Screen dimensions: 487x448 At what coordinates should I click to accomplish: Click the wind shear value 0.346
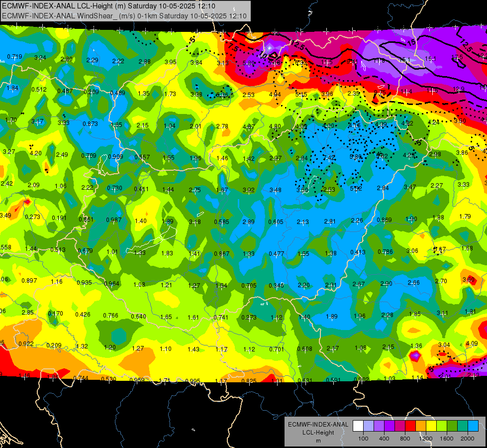tap(276, 285)
